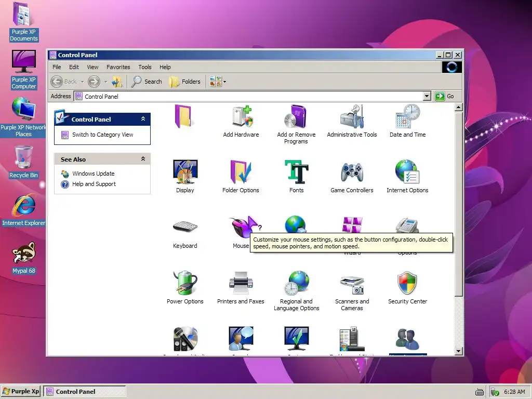
Task: Select the Recycle Bin desktop icon
Action: (23, 162)
